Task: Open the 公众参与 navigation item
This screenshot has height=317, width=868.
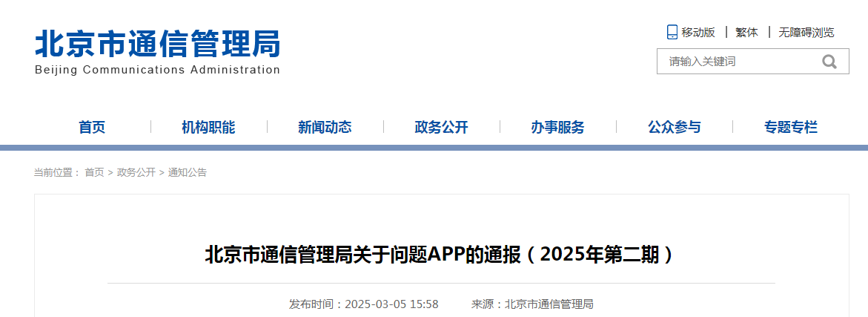Action: [x=675, y=128]
